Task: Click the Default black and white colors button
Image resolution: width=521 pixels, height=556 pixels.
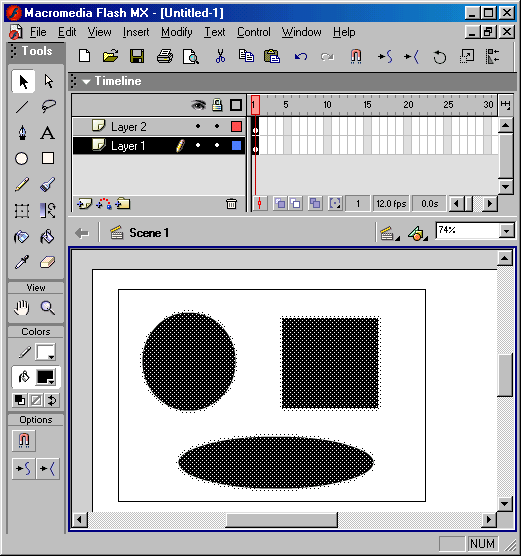Action: [x=20, y=400]
